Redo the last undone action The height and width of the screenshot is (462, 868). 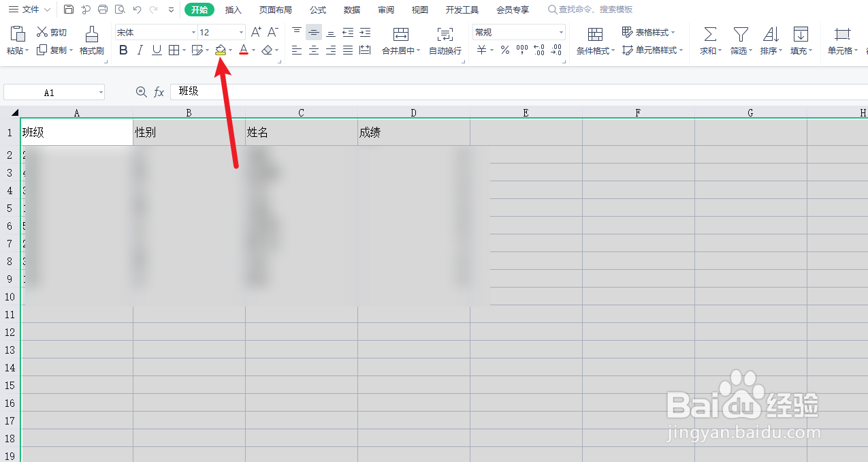click(153, 10)
